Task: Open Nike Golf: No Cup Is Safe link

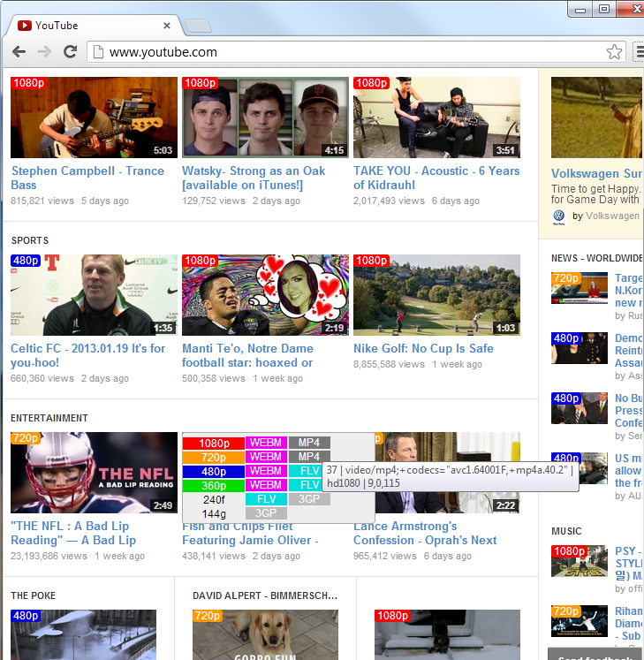Action: coord(423,348)
